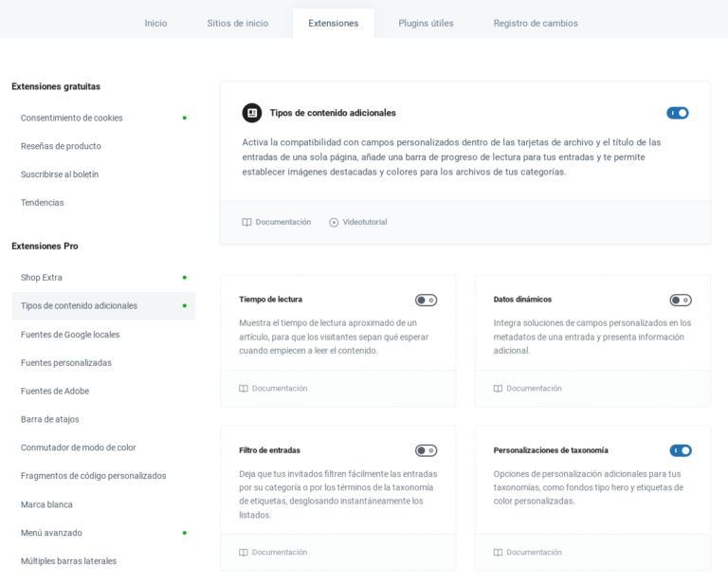
Task: Click the Datos dinámicos card title
Action: coord(522,300)
